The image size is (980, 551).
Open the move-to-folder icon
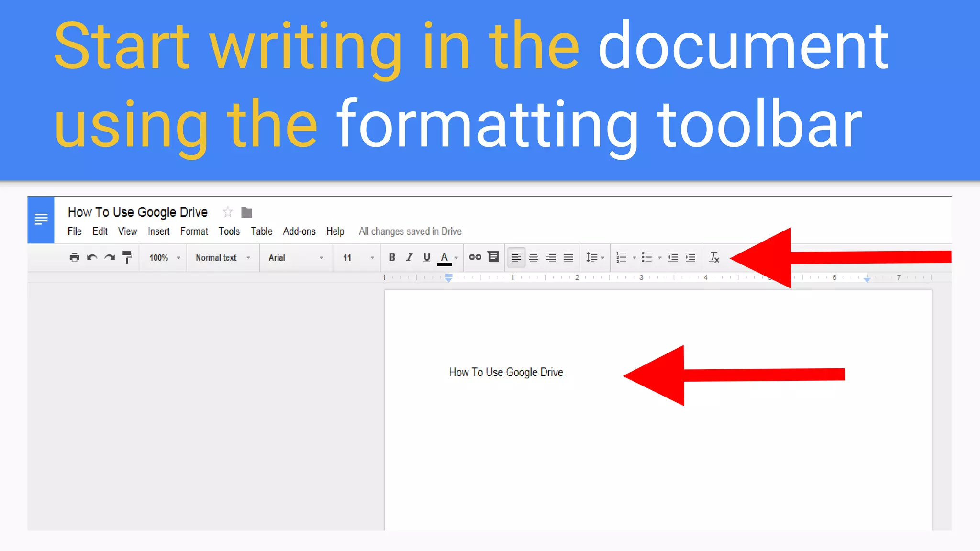(x=246, y=212)
